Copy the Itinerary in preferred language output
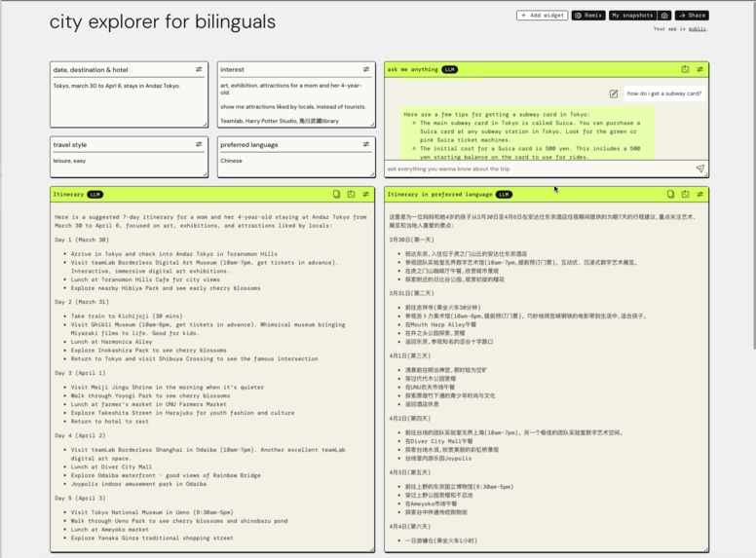Image resolution: width=756 pixels, height=558 pixels. pos(670,194)
